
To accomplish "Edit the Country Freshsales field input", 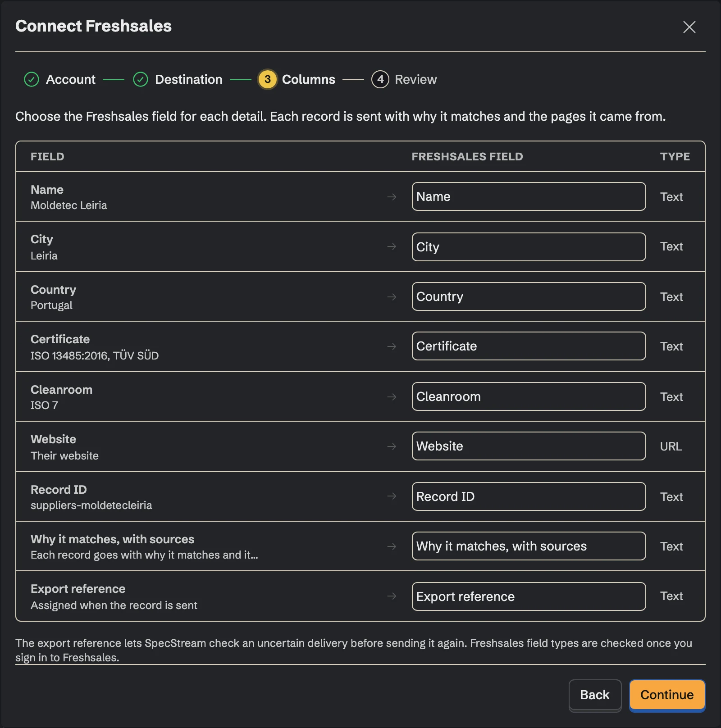I will (x=529, y=296).
